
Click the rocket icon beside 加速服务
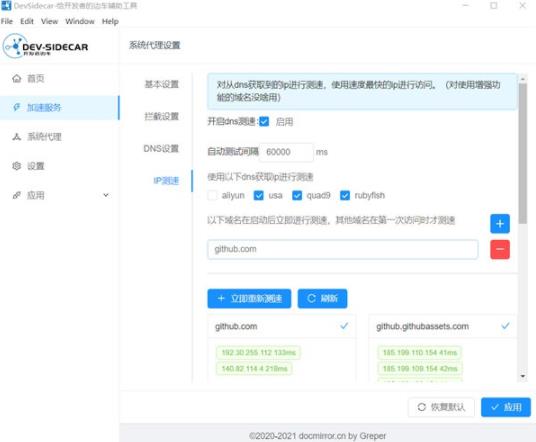(x=16, y=108)
